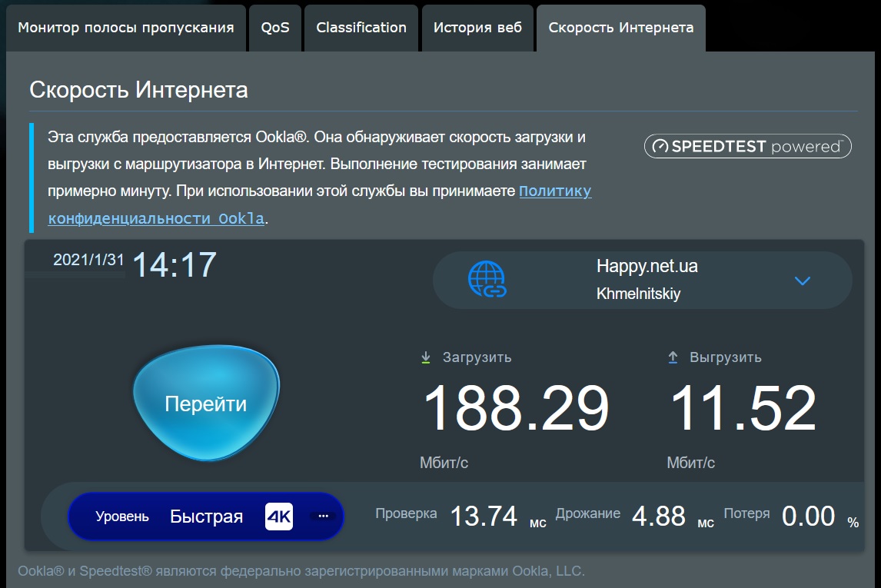
Task: Click the Скорость Интернета tab
Action: 620,28
